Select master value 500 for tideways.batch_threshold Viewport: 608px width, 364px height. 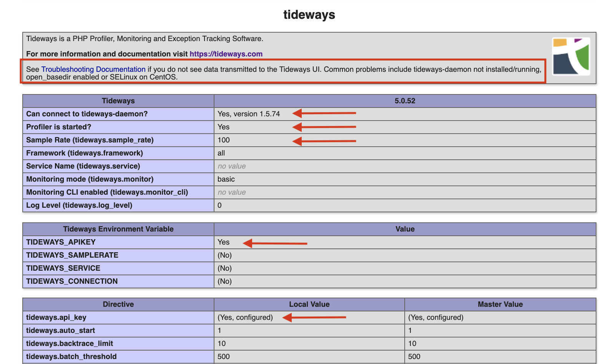(414, 357)
